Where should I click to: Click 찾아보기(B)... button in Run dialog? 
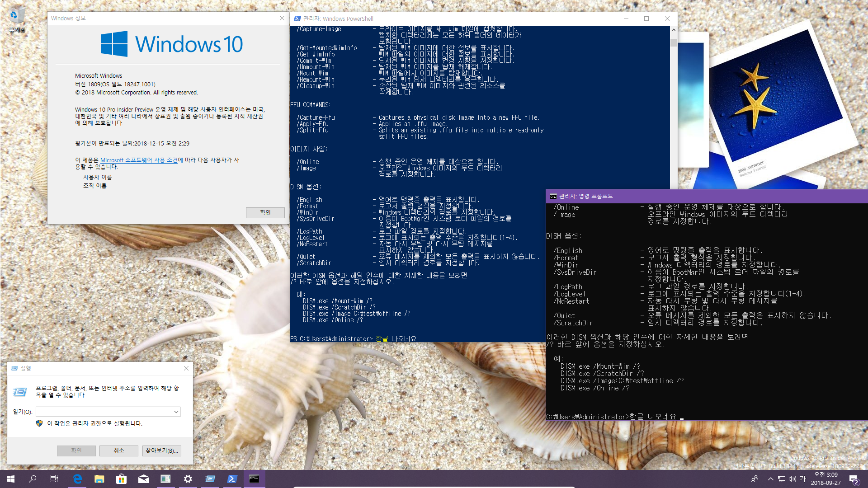click(162, 450)
